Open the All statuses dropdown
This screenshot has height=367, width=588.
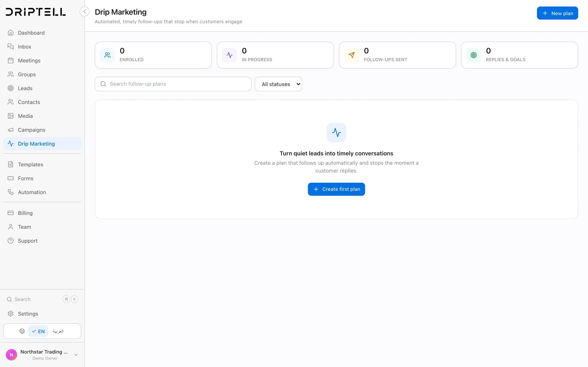(x=278, y=84)
